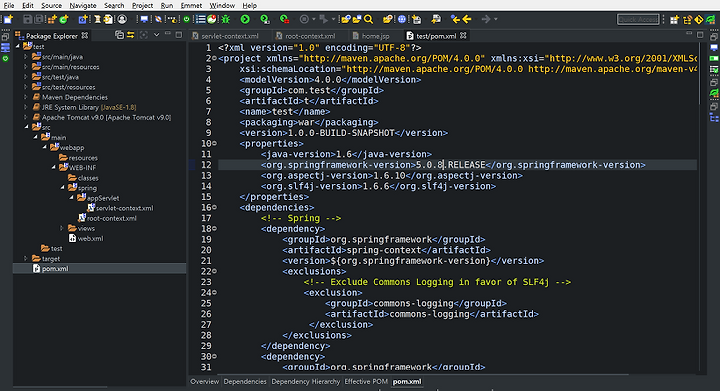Open the Effective POM tab
This screenshot has height=391, width=720.
(366, 381)
